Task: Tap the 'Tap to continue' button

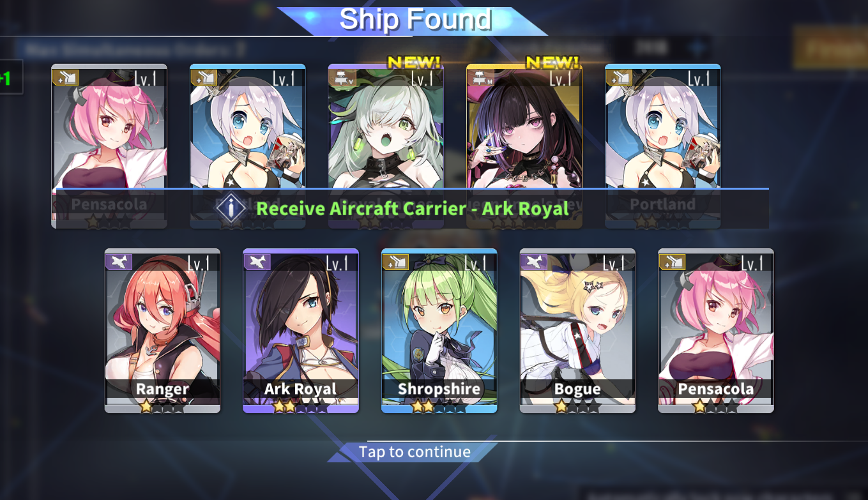Action: (x=414, y=452)
